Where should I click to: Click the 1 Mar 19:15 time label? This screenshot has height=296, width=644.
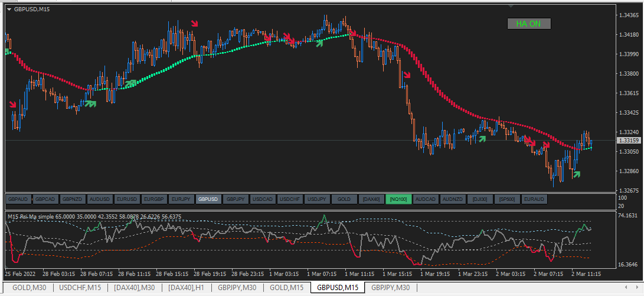(x=435, y=274)
